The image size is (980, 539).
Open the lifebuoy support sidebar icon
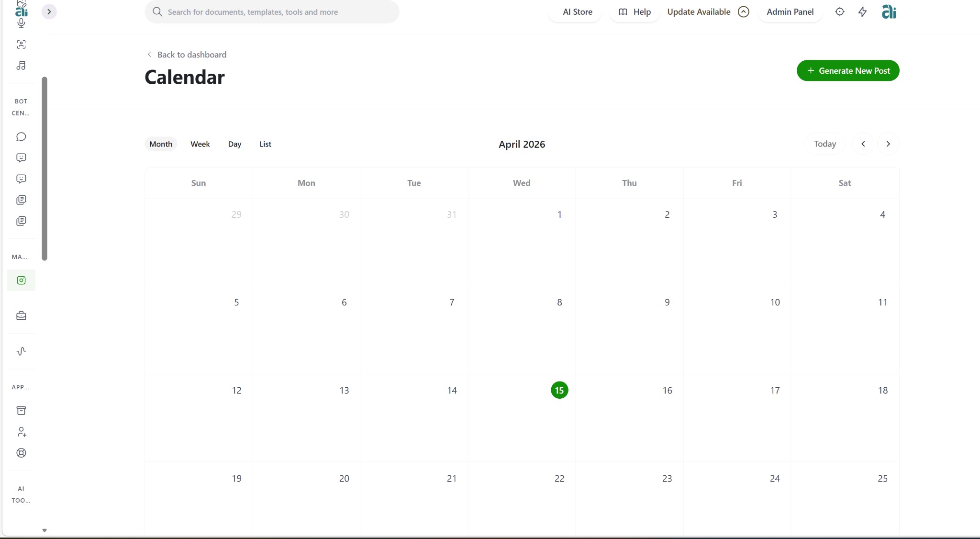tap(21, 453)
